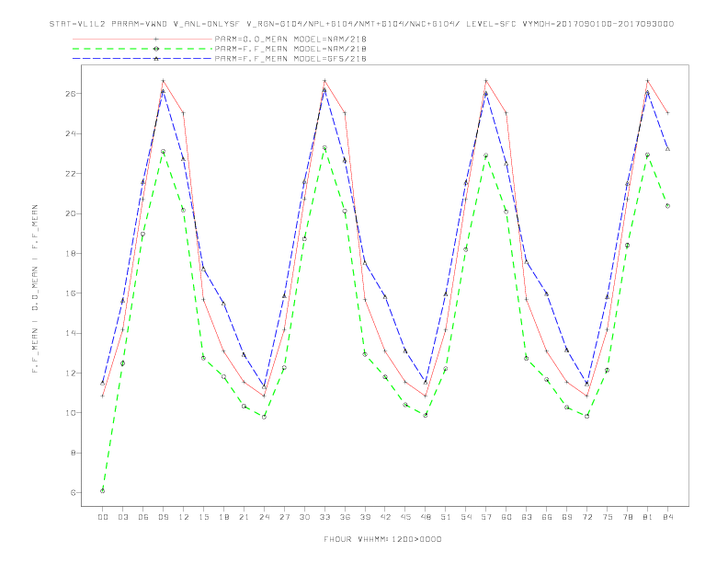Click x-axis tick label 54

tap(466, 517)
